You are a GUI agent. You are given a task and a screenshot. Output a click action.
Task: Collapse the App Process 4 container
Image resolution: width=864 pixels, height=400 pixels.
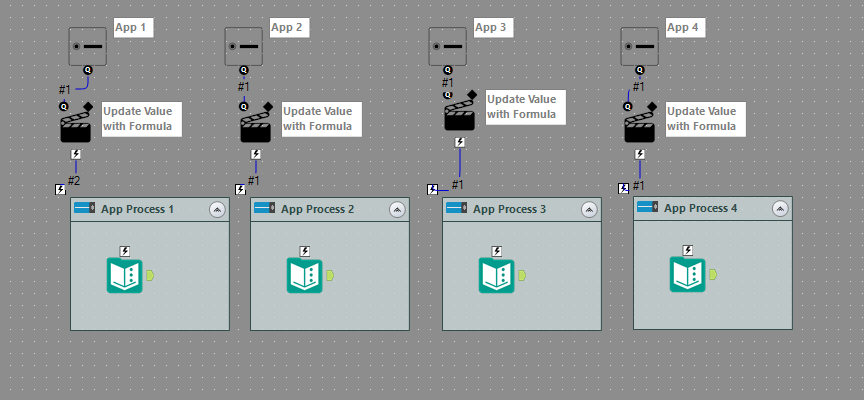coord(780,209)
